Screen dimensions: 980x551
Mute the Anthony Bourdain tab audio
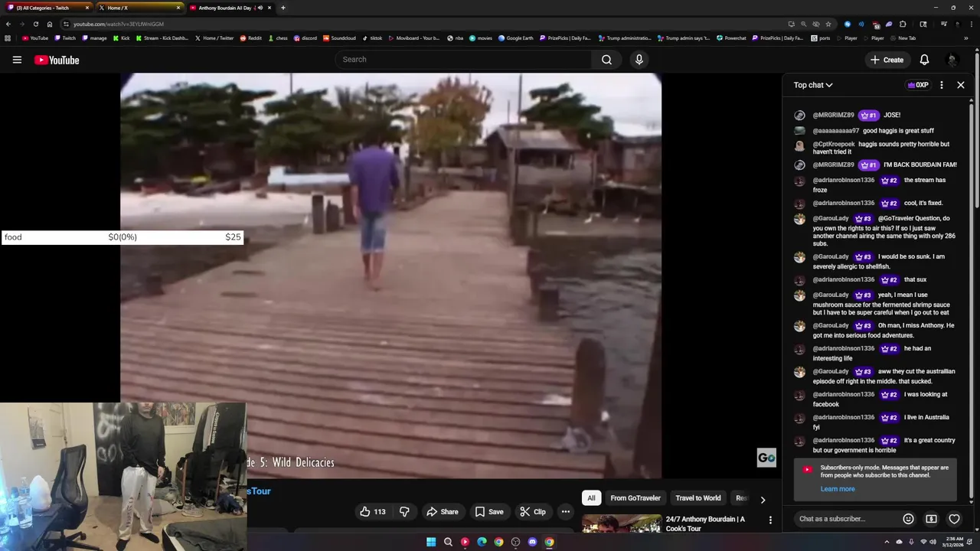[260, 8]
